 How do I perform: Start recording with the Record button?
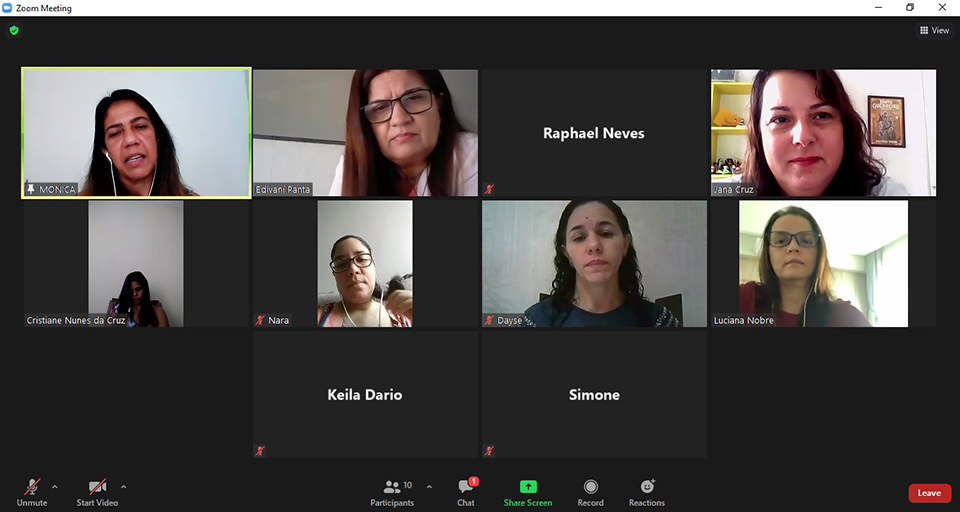coord(590,493)
